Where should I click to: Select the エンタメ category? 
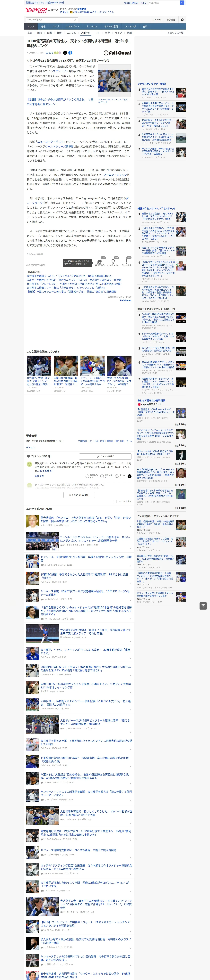(x=71, y=33)
